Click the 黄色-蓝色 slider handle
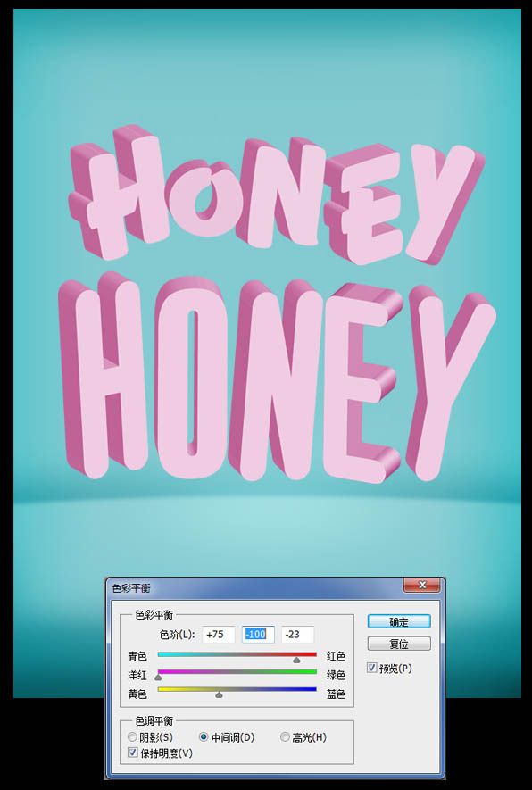532x790 pixels. point(220,694)
